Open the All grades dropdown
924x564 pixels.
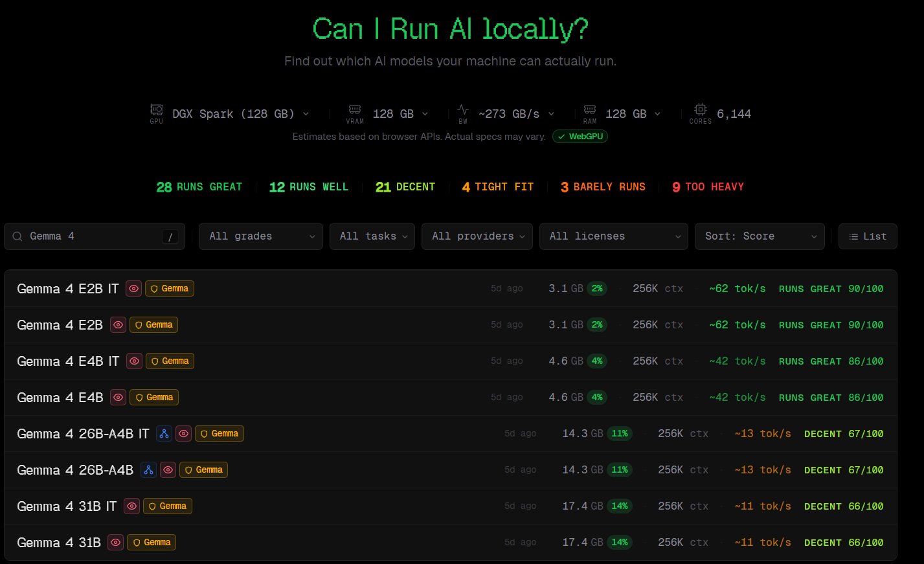261,236
